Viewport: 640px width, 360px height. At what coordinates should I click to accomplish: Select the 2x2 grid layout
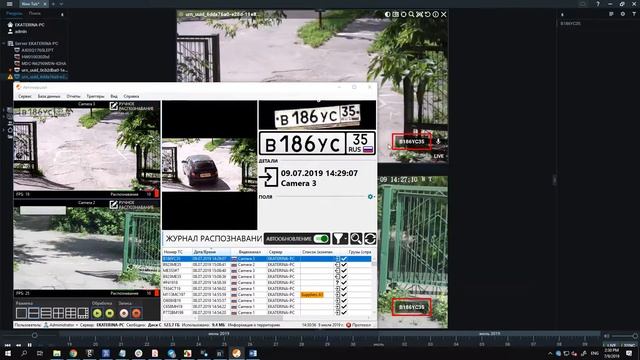click(x=58, y=313)
